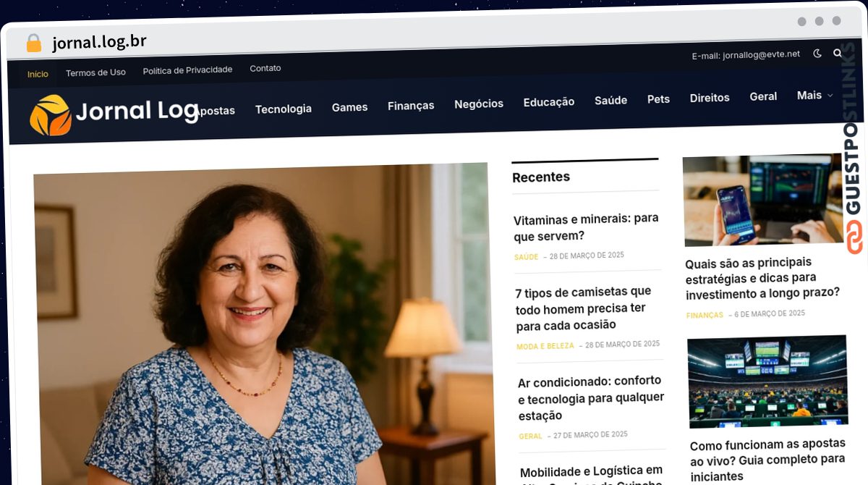Read the 7 tipos de camisetas article
The height and width of the screenshot is (485, 868).
584,308
